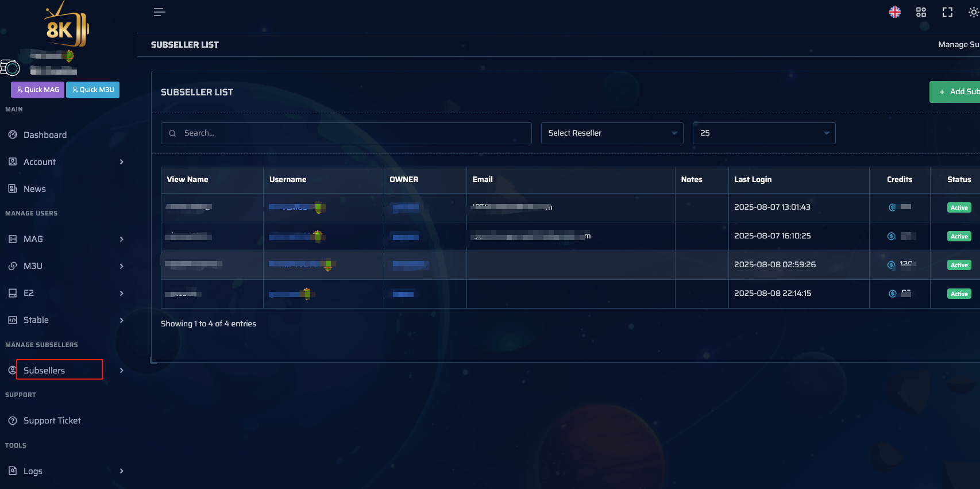Image resolution: width=980 pixels, height=489 pixels.
Task: Expand the Stable menu chevron
Action: pos(121,320)
